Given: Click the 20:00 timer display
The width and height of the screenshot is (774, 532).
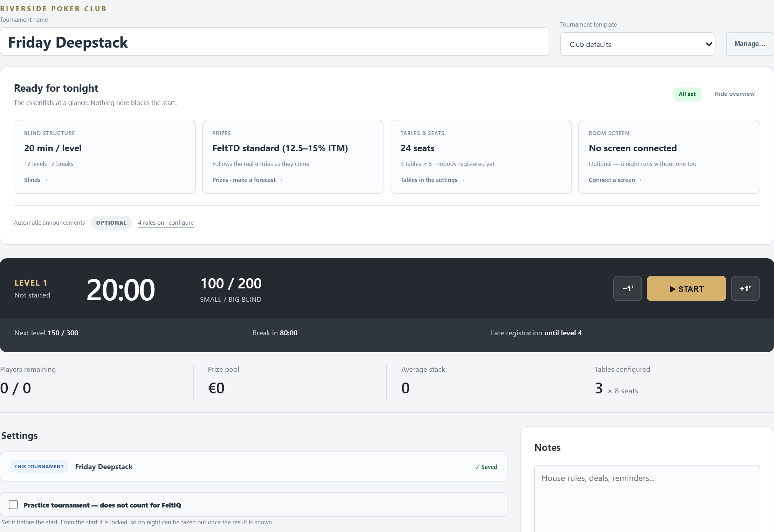Looking at the screenshot, I should pos(120,289).
